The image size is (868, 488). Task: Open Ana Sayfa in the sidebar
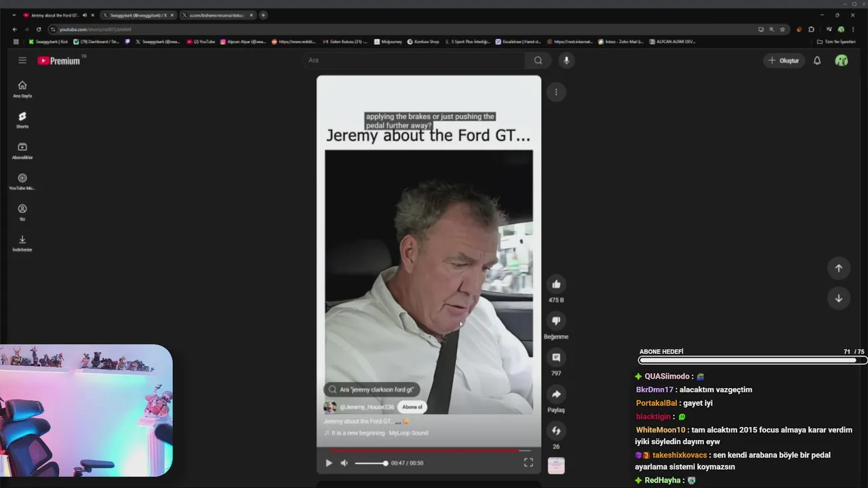pos(22,89)
